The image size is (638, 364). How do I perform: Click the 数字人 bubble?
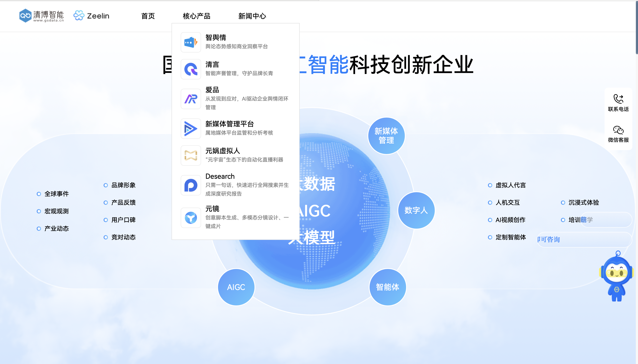(x=416, y=210)
